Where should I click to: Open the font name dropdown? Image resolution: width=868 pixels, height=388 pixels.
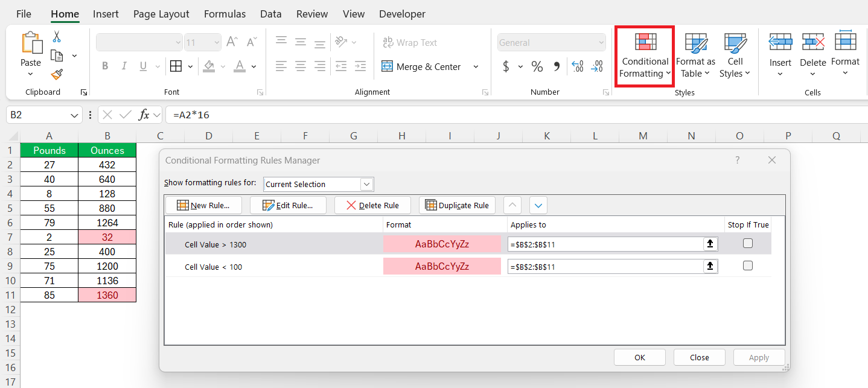(177, 42)
